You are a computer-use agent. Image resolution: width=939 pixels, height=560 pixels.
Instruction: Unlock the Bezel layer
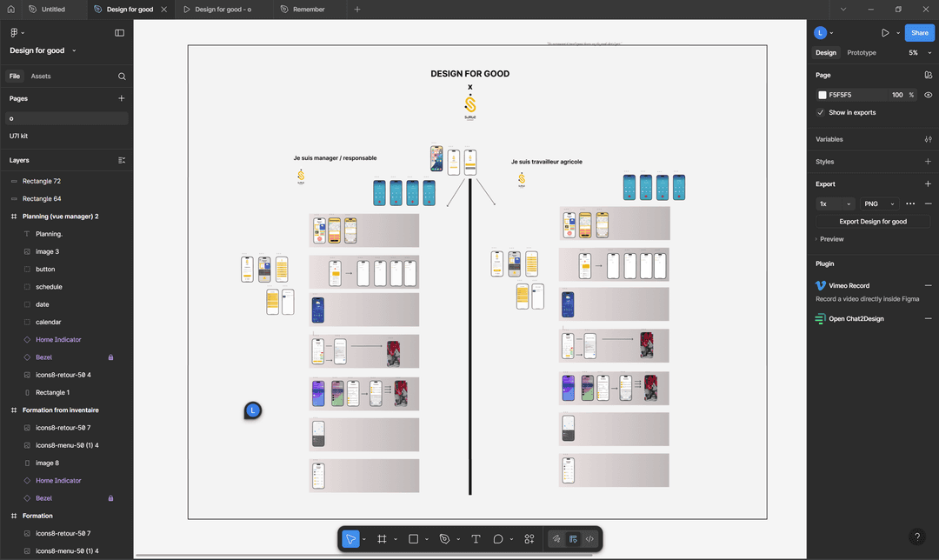[x=110, y=357]
